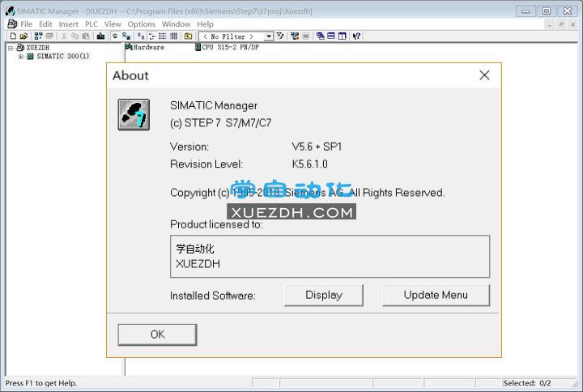Click the Simulation on/off toolbar icon
583x392 pixels.
295,36
